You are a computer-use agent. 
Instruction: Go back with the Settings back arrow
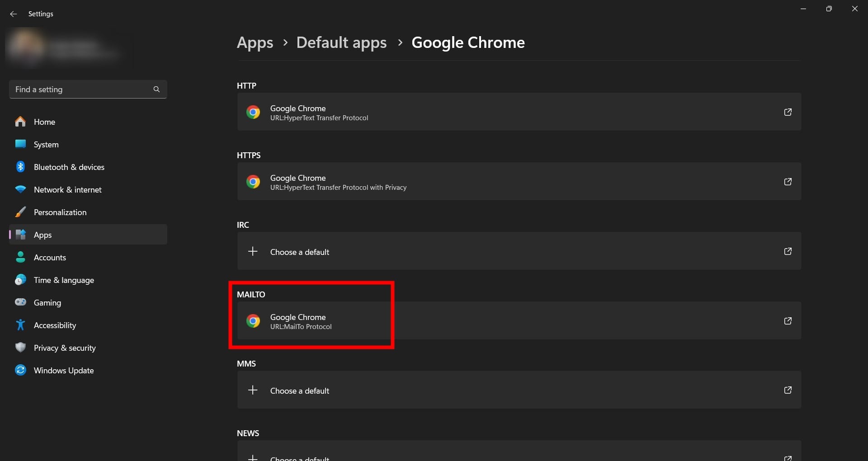click(14, 14)
